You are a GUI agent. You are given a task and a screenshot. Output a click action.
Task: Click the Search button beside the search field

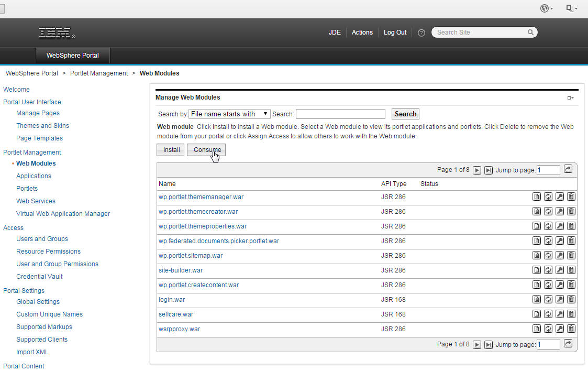click(x=405, y=114)
